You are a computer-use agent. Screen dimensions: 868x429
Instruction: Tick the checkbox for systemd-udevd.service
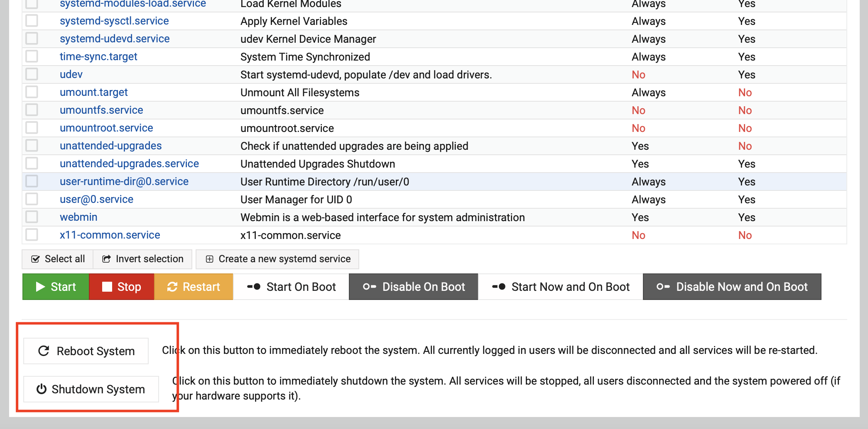pyautogui.click(x=32, y=39)
